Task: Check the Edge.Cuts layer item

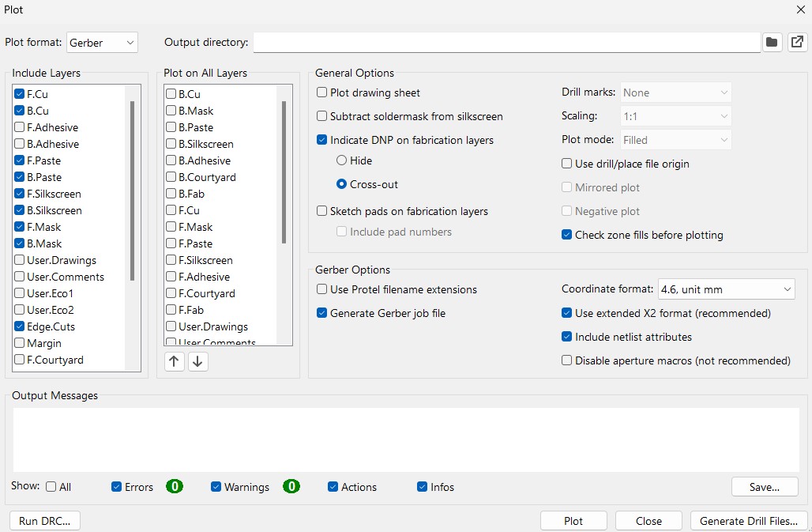Action: [20, 326]
